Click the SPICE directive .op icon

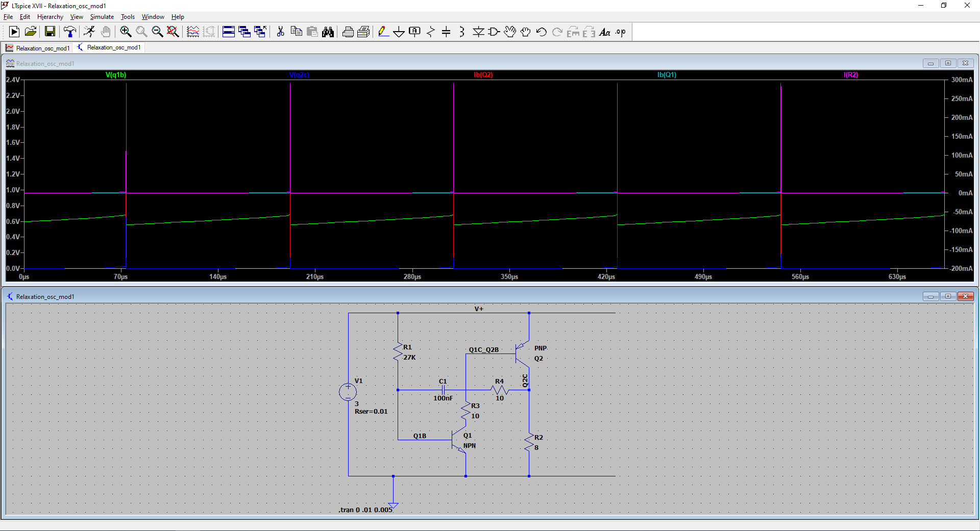point(621,32)
